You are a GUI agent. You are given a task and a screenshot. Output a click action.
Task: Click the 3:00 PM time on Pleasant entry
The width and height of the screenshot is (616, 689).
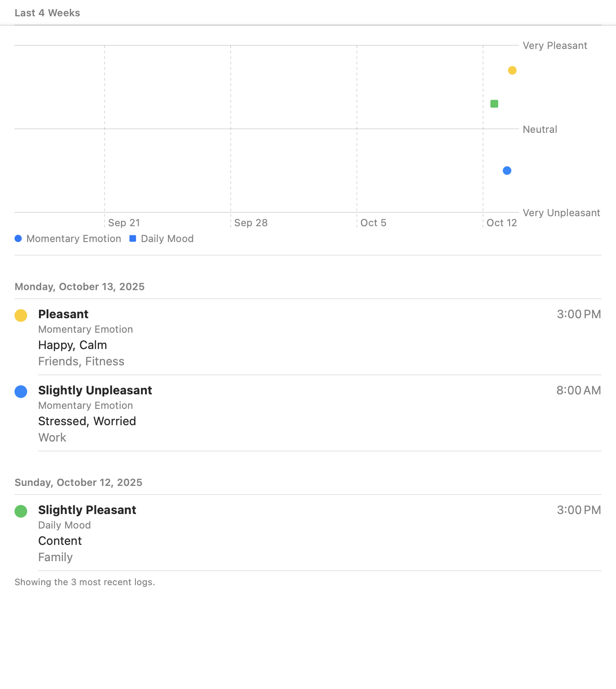tap(579, 314)
